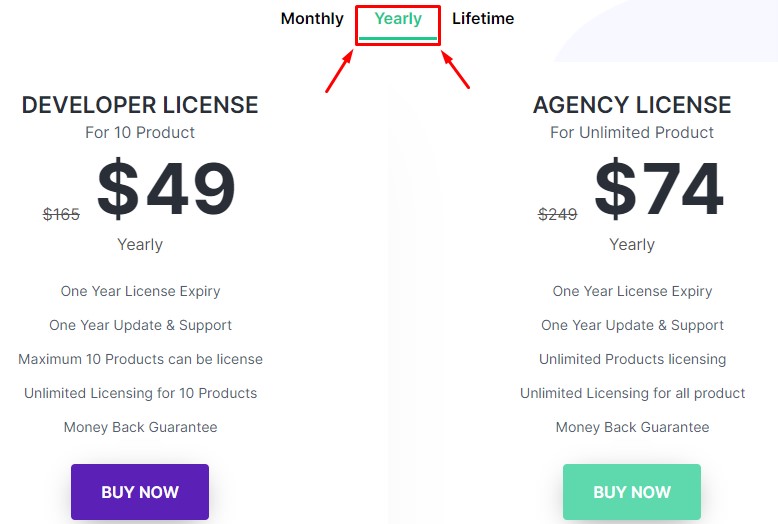Click the Developer License heading

(x=140, y=105)
